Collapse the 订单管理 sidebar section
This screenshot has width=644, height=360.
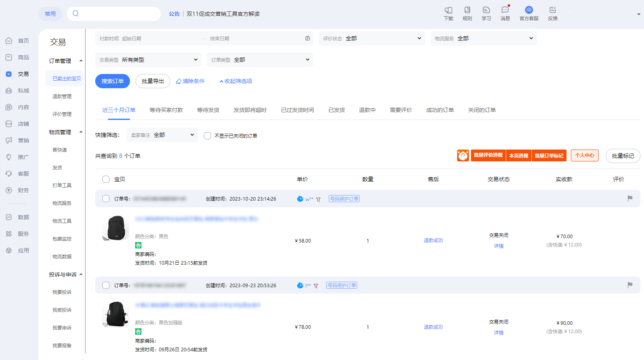click(x=81, y=61)
